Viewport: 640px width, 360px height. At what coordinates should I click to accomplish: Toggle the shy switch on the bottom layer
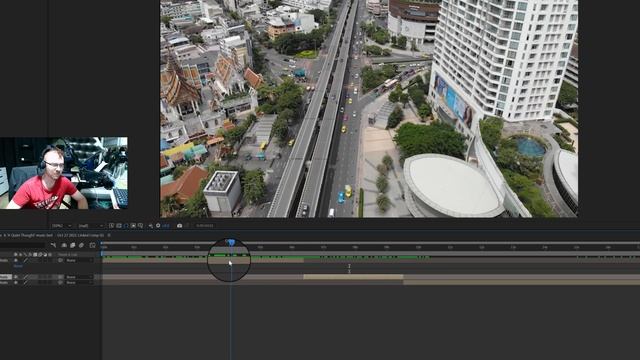pos(16,282)
